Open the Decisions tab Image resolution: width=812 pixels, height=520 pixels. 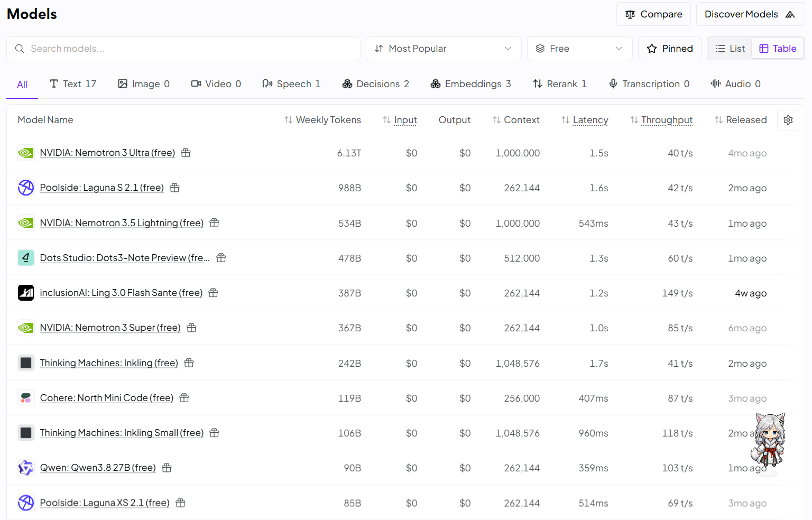point(376,84)
